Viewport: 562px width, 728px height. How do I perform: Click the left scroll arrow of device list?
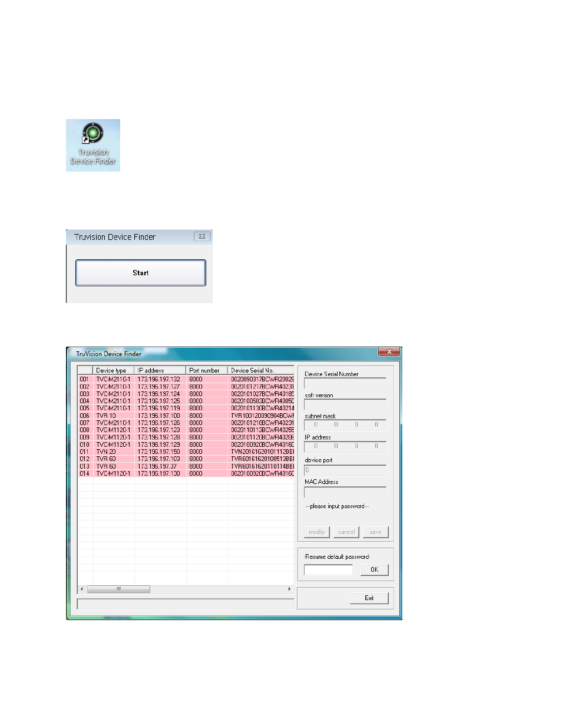[82, 589]
